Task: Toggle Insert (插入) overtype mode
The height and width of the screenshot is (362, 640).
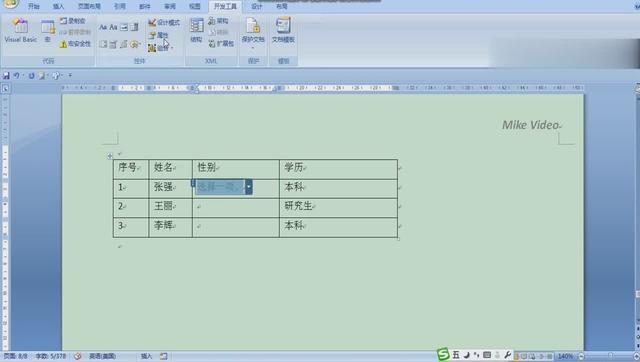Action: (146, 356)
